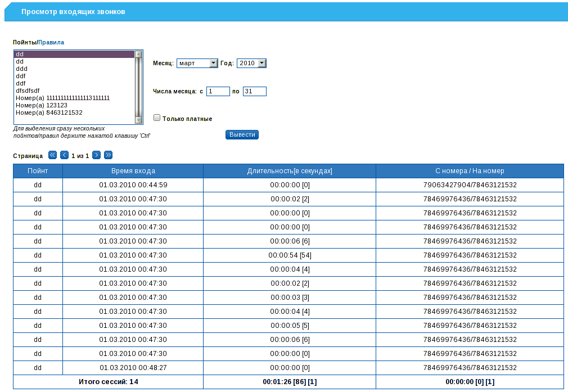The height and width of the screenshot is (392, 568).
Task: Select 'Номер(а) 123123' list item
Action: pos(41,105)
